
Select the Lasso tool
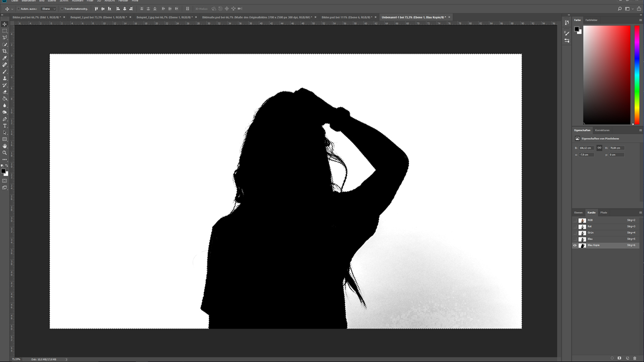5,38
